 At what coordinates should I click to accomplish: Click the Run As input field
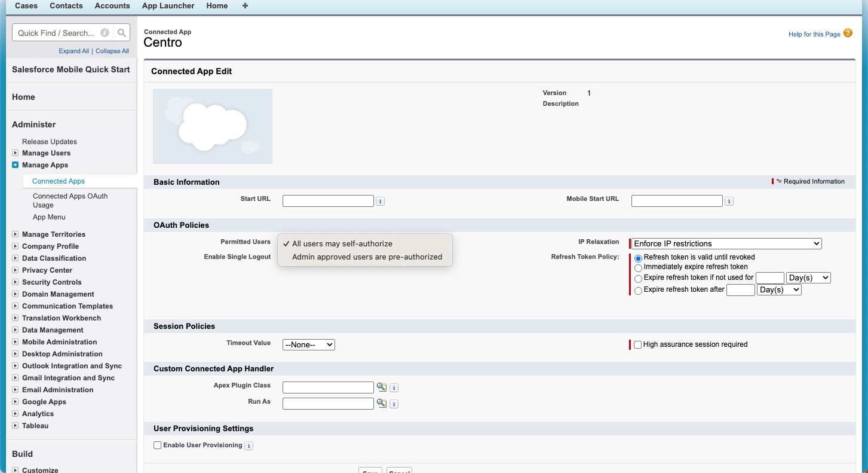click(328, 404)
